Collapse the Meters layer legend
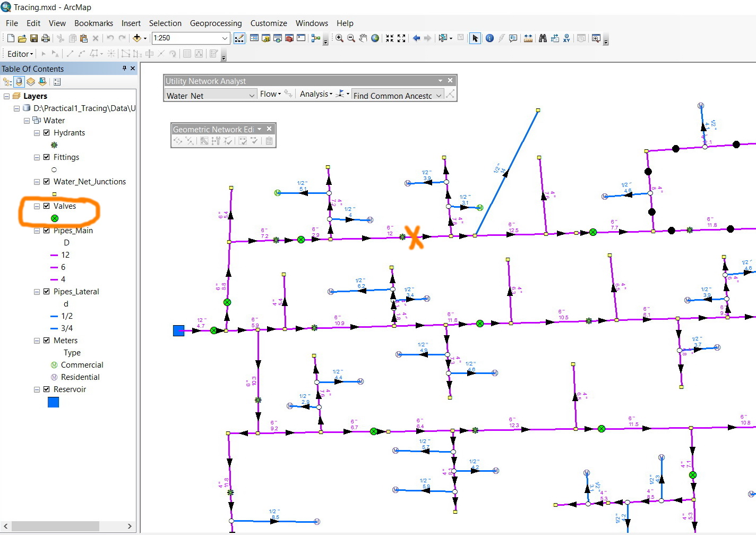 pyautogui.click(x=37, y=341)
